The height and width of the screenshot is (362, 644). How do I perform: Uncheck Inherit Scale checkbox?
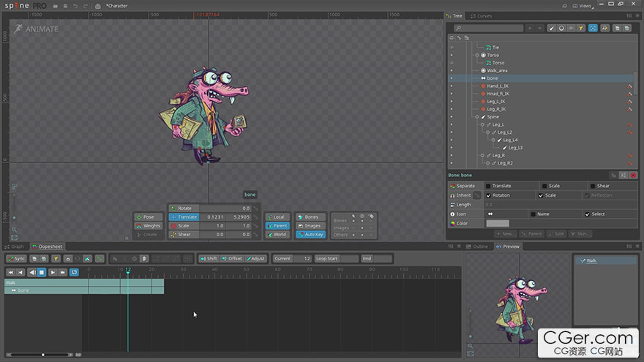tap(541, 195)
